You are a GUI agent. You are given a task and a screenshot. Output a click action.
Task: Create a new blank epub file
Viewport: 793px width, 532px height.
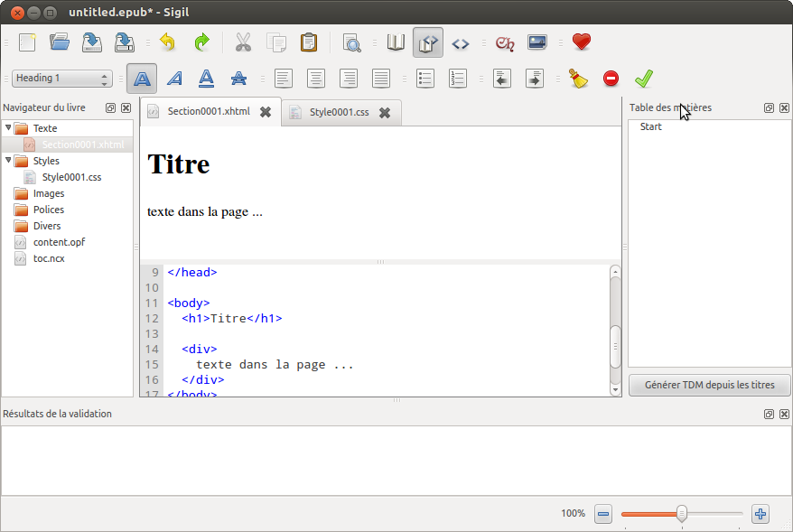tap(27, 42)
